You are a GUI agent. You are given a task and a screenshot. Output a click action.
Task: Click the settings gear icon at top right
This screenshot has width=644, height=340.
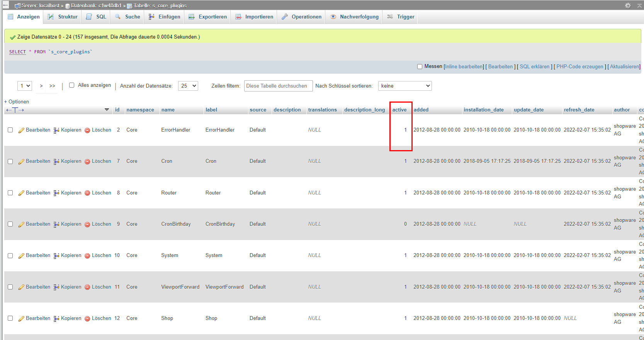pyautogui.click(x=628, y=5)
